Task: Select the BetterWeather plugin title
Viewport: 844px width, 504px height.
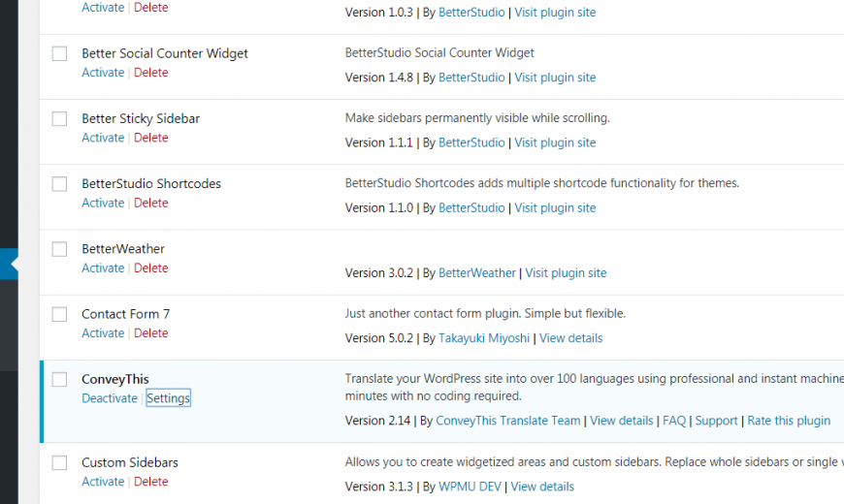Action: tap(123, 249)
